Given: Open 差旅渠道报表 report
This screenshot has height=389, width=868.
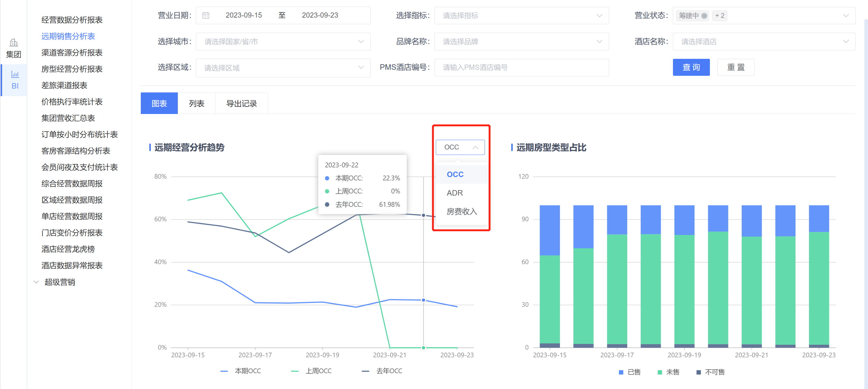Looking at the screenshot, I should point(64,86).
